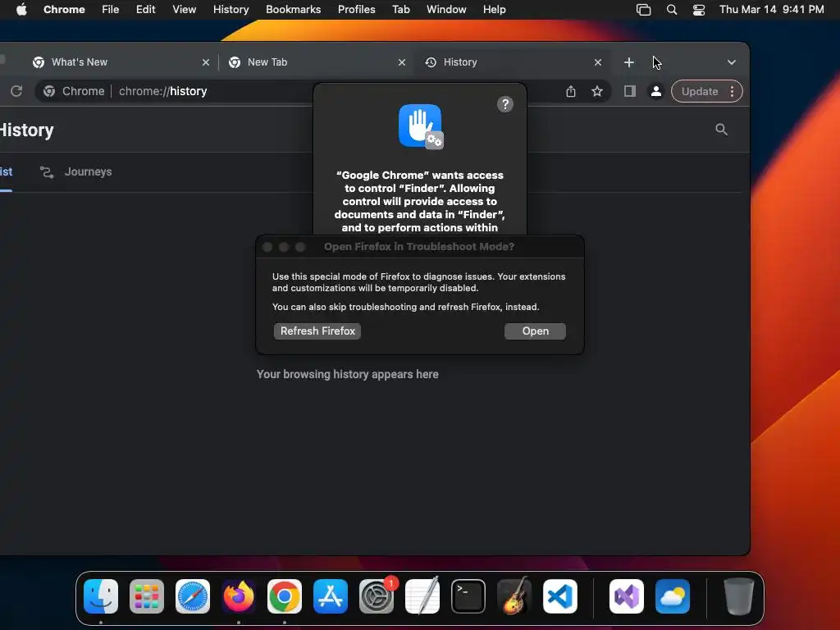Open Visual Studio purple icon in Dock
Screen dimensions: 840x630
point(627,596)
